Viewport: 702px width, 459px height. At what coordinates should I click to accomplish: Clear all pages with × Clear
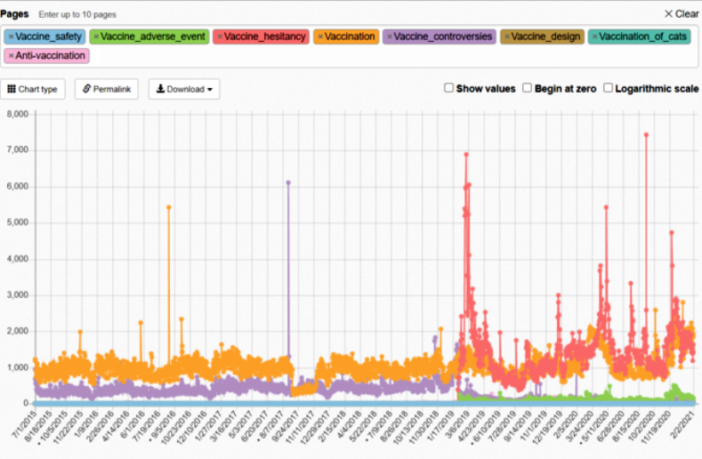pyautogui.click(x=681, y=14)
